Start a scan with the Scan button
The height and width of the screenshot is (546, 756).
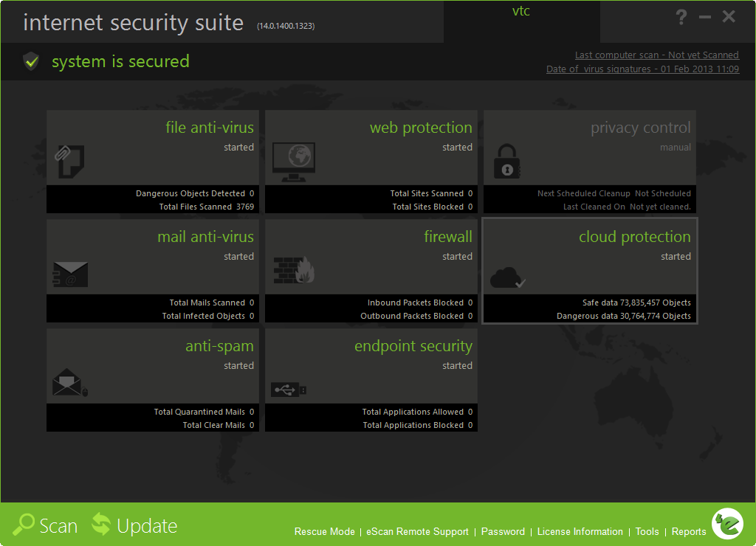46,525
